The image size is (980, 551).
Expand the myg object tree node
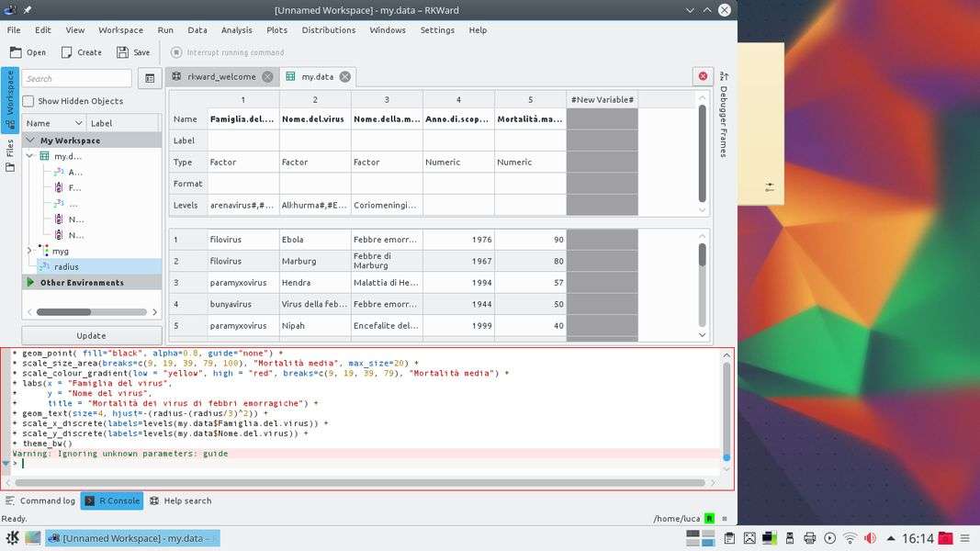(x=29, y=251)
